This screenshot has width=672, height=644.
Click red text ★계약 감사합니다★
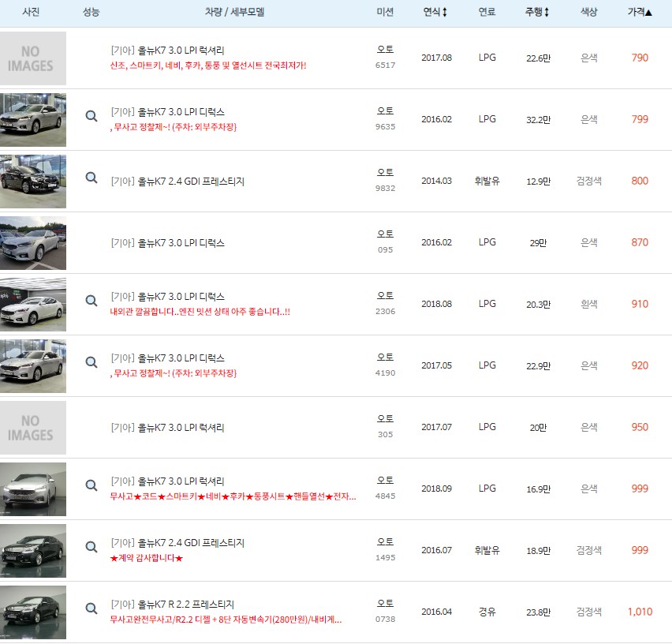point(147,558)
